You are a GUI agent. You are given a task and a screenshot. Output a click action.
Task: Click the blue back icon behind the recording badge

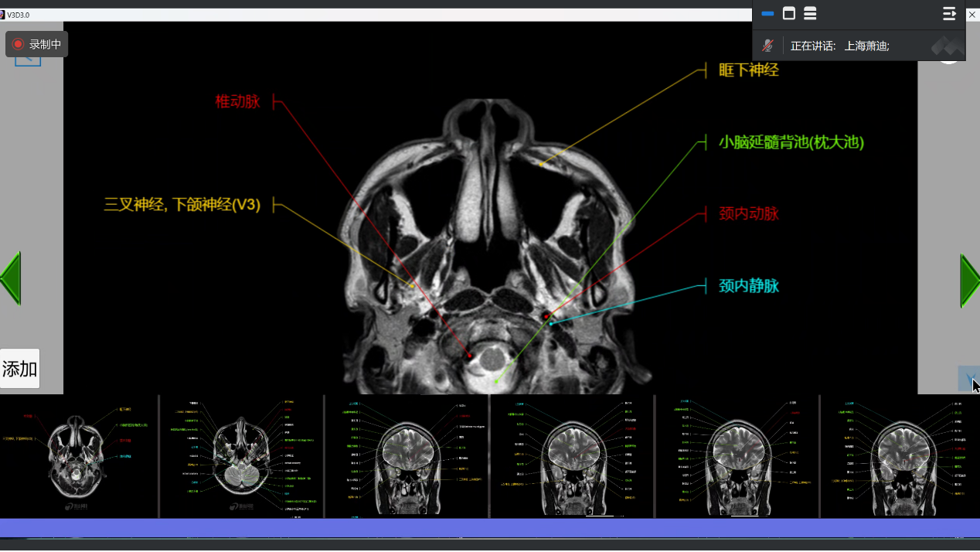click(28, 60)
